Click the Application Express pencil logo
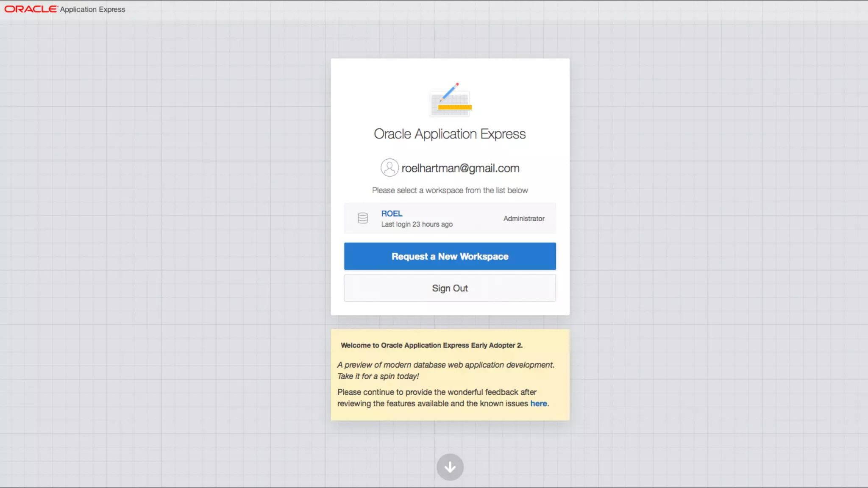This screenshot has width=868, height=488. coord(450,101)
